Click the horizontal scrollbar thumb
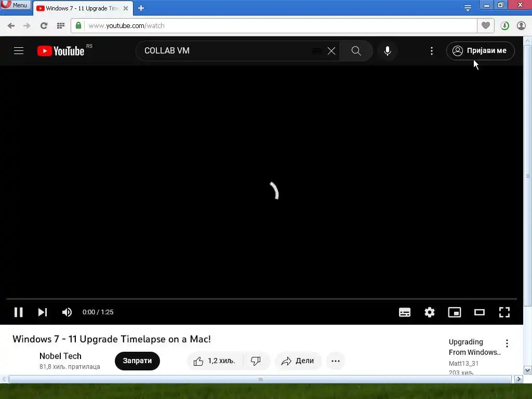Viewport: 532px width, 399px height. point(260,379)
